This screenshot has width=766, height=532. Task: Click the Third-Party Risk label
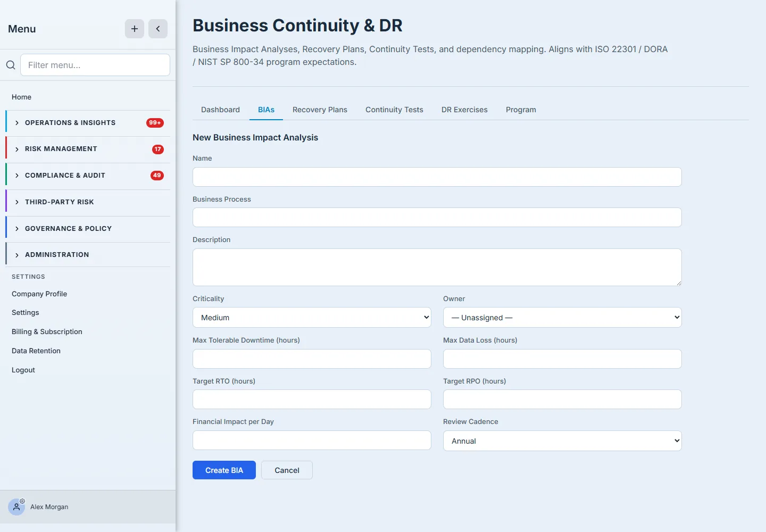pos(60,202)
